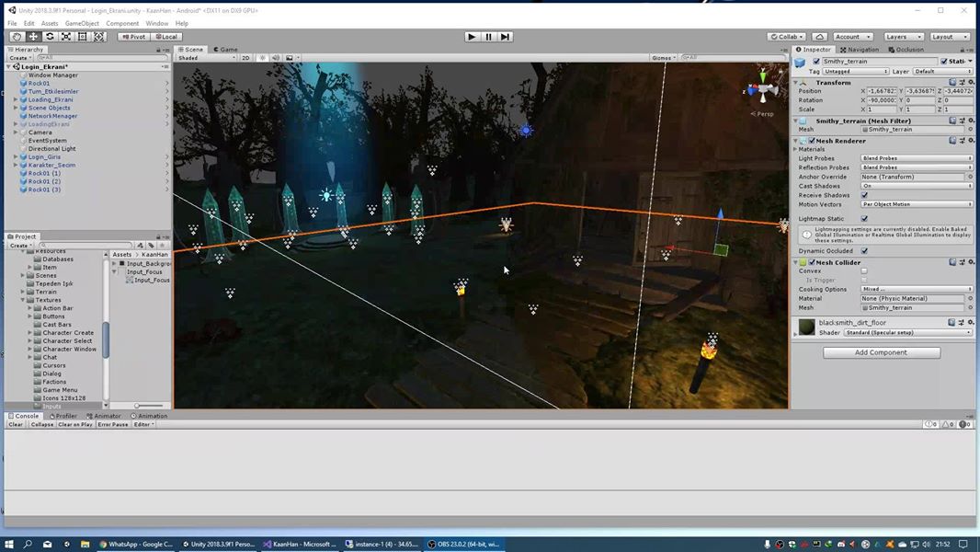Open the Light Probes dropdown
Viewport: 980px width, 552px height.
click(917, 158)
